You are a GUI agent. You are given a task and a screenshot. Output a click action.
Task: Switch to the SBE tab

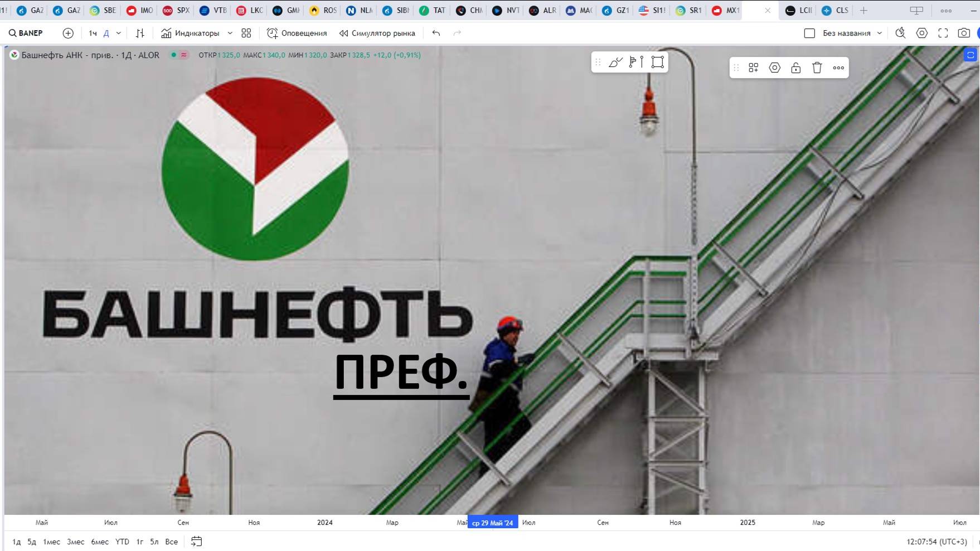click(x=103, y=10)
